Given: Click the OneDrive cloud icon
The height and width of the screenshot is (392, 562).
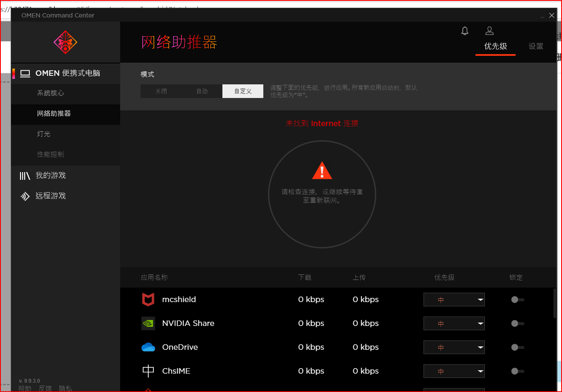Looking at the screenshot, I should point(148,347).
